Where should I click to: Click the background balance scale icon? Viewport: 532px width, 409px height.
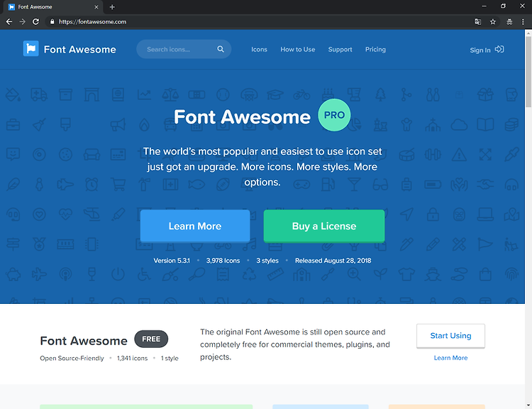click(x=170, y=94)
